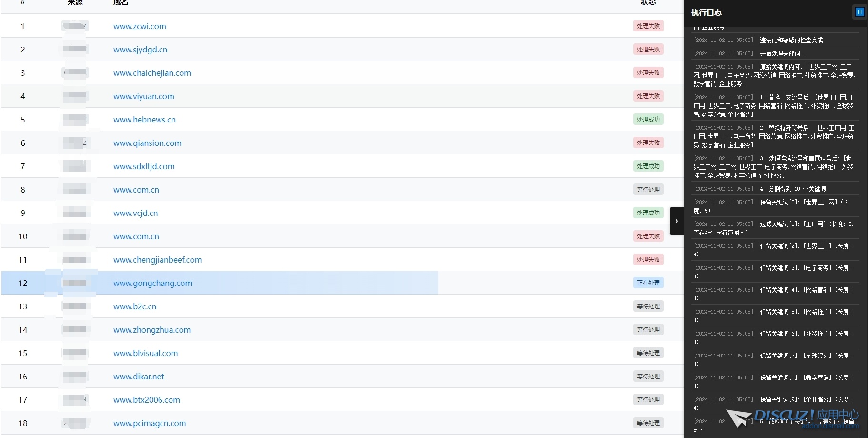Click the www.btx2006.com link
This screenshot has height=438, width=868.
click(x=147, y=400)
